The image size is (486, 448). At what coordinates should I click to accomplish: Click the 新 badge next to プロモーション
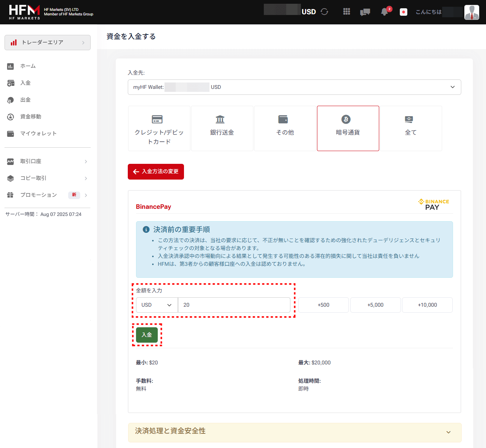tap(74, 195)
